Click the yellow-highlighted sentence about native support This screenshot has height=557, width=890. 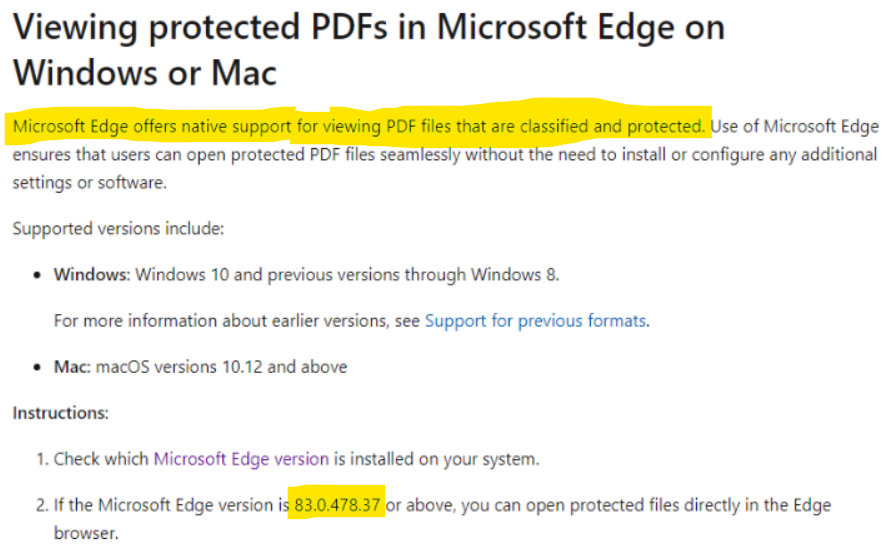pyautogui.click(x=359, y=126)
